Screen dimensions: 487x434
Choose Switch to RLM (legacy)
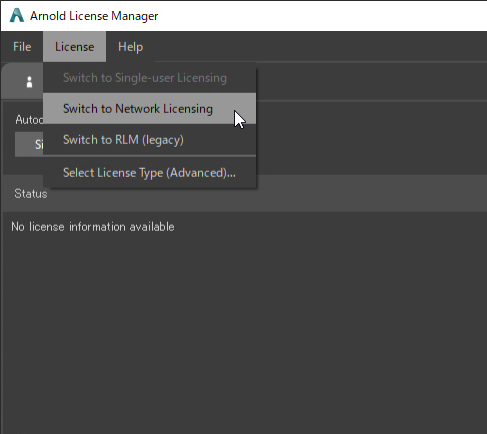coord(149,140)
